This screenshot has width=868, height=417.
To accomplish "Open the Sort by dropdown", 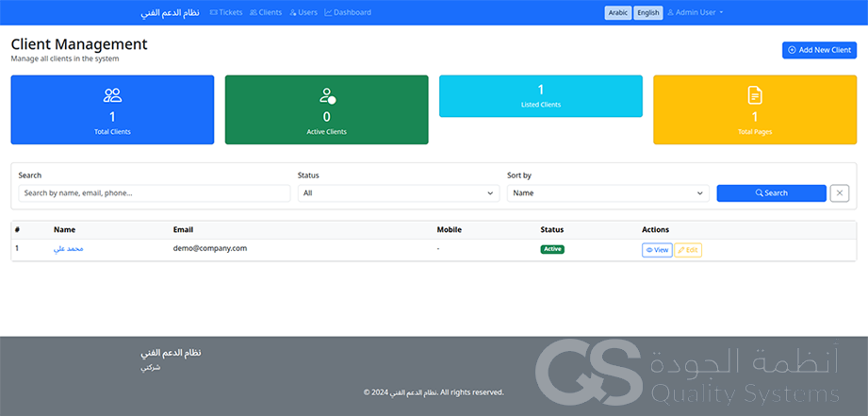I will click(607, 192).
